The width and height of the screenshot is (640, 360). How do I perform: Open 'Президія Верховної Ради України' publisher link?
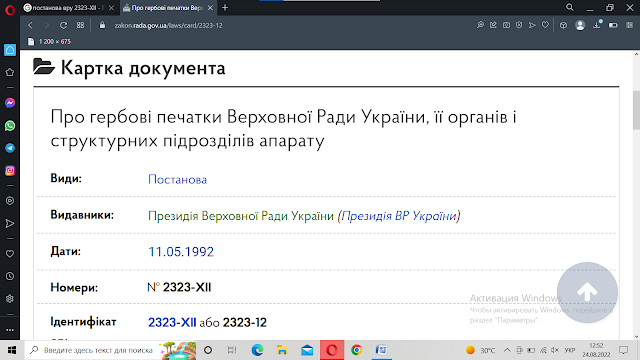[241, 216]
